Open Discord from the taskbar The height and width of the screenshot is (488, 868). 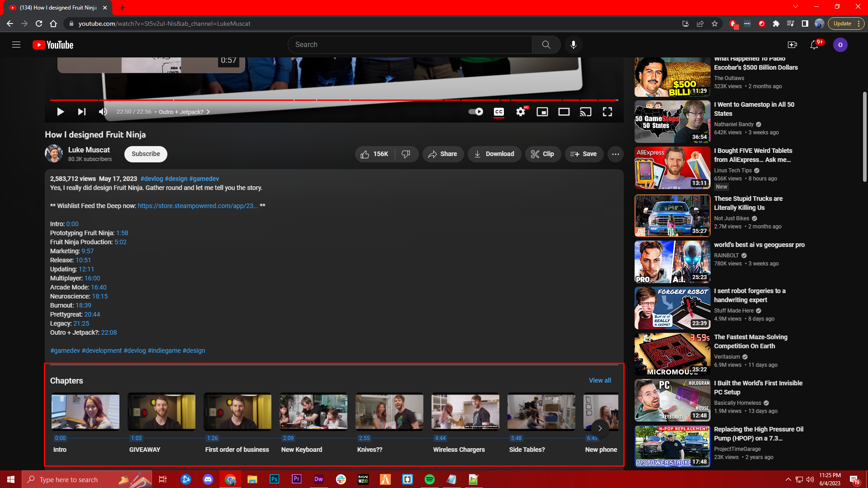[x=208, y=479]
